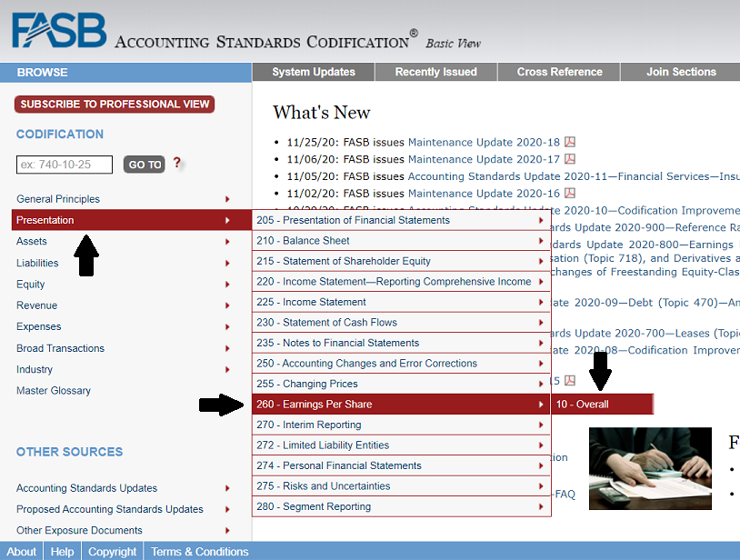Expand the Assets submenu arrow

tap(227, 242)
